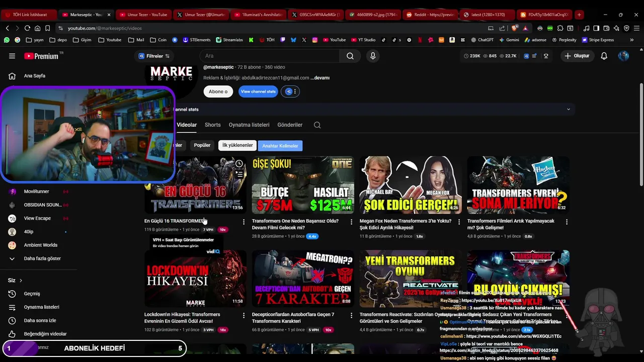Open Beğendiğim videolar in sidebar
Image resolution: width=644 pixels, height=362 pixels.
45,334
